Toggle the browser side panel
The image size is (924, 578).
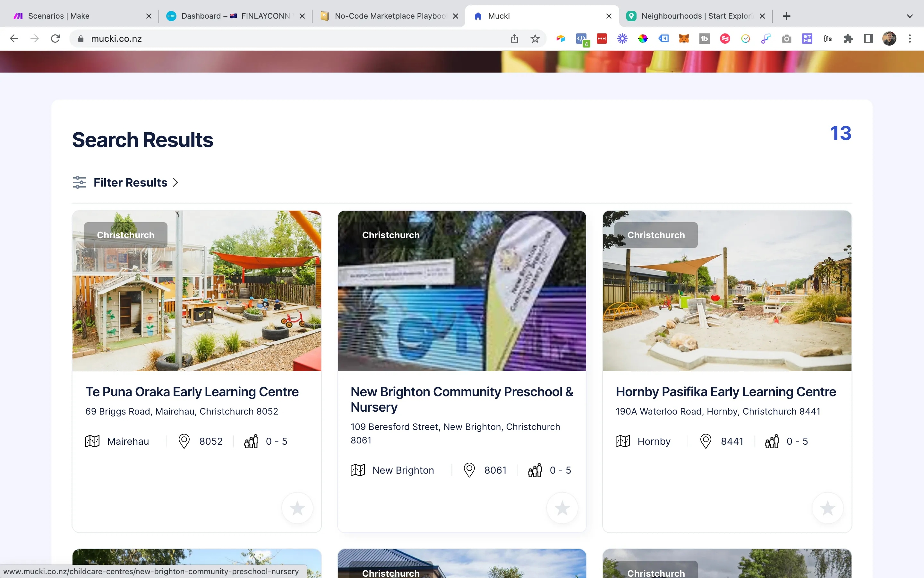pos(868,39)
